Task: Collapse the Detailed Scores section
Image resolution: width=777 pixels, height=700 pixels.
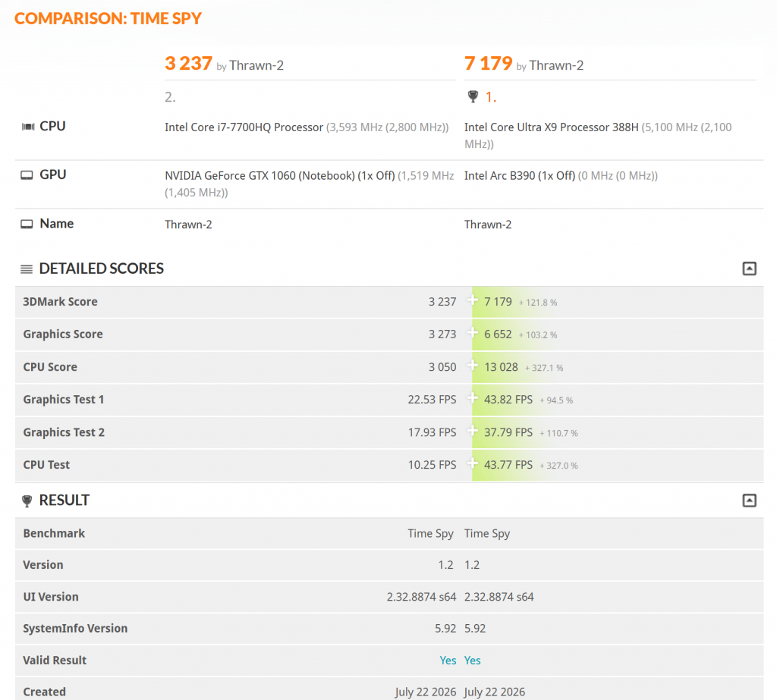Action: [x=749, y=268]
